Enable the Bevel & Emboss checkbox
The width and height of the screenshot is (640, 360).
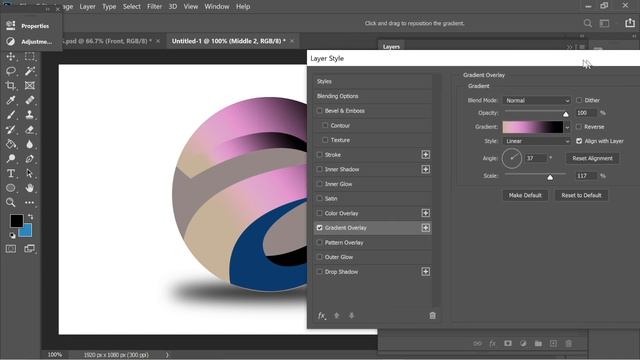tap(320, 111)
